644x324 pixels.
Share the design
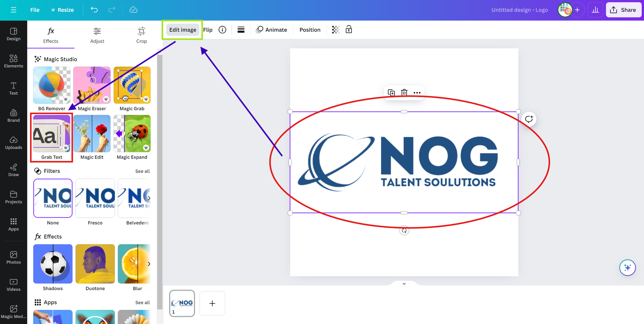(x=624, y=10)
